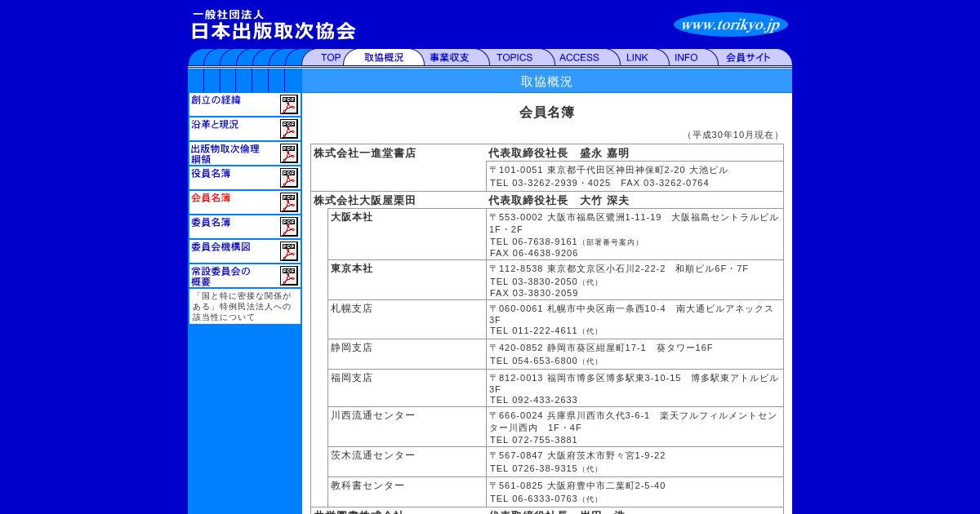This screenshot has height=514, width=980.
Task: Open the 常設委員会の概要 sidebar link
Action: point(220,277)
